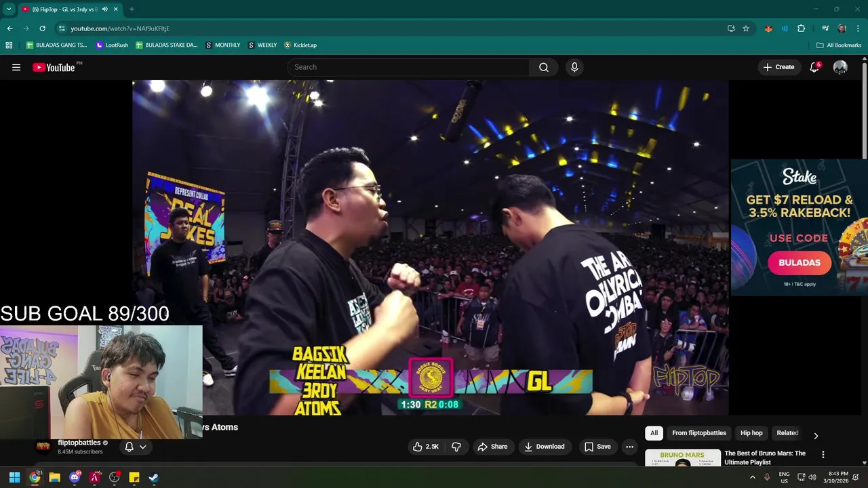Toggle subscription notification bell for fliptopbattles
The height and width of the screenshot is (488, 868).
pyautogui.click(x=129, y=447)
